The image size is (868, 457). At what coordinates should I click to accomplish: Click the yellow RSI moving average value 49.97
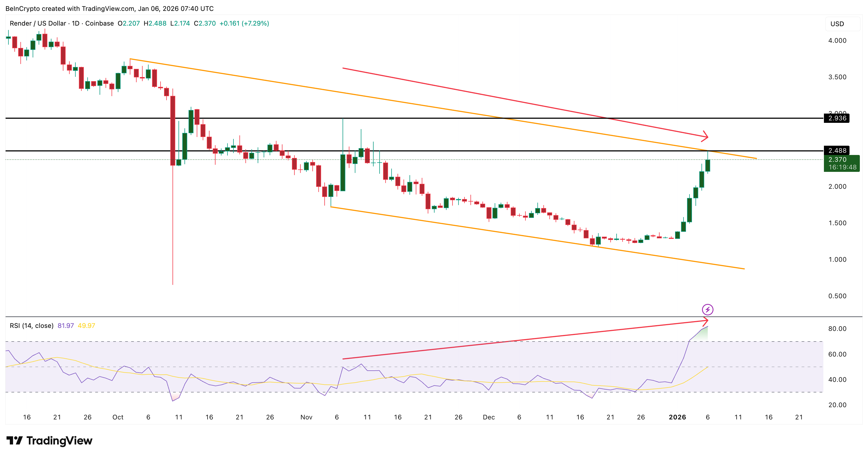(x=87, y=325)
